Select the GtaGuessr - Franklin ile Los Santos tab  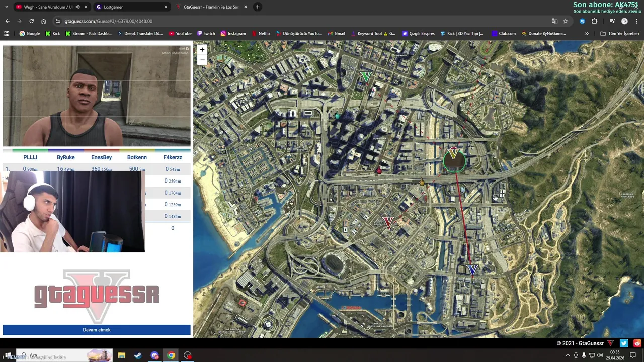click(211, 7)
